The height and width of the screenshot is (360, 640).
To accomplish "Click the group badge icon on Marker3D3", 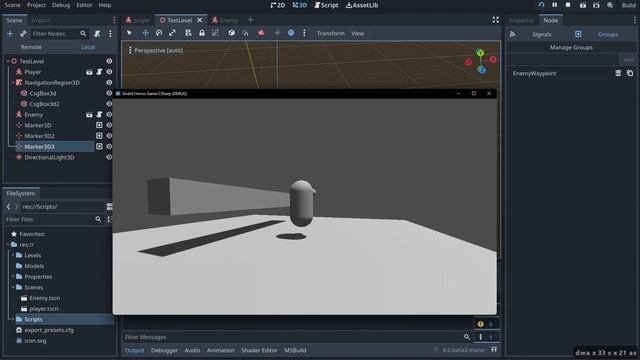I will (99, 147).
